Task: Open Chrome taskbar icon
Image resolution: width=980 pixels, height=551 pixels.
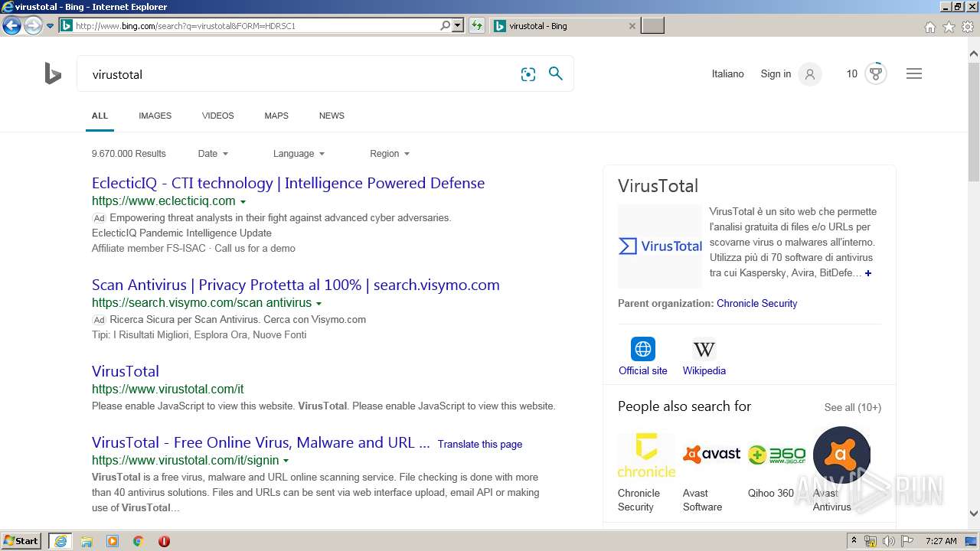Action: point(138,541)
